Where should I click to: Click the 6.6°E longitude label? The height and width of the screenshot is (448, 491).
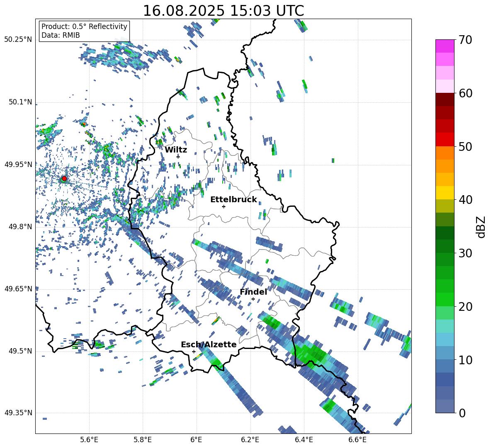click(357, 440)
